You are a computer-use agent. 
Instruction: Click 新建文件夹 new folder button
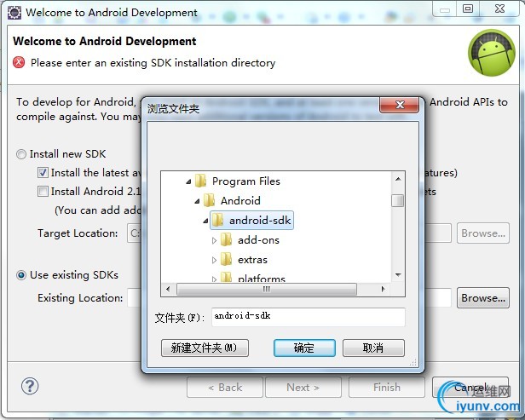(x=205, y=348)
